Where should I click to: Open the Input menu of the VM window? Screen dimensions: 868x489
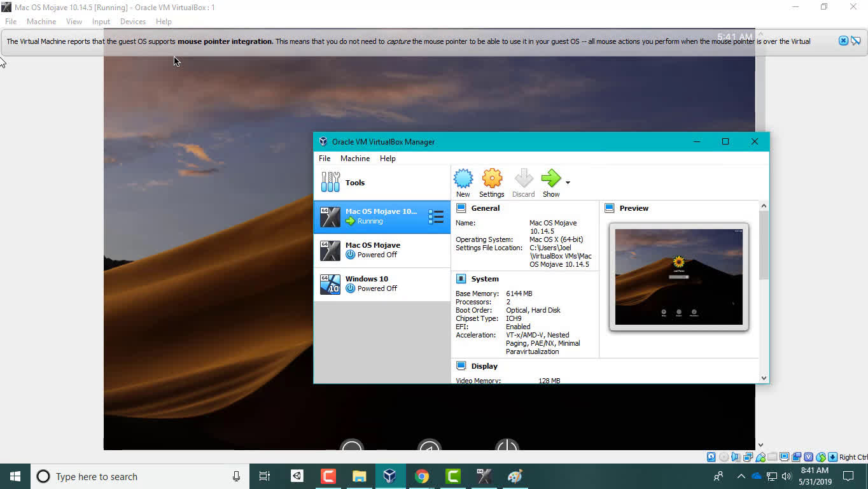pos(101,22)
